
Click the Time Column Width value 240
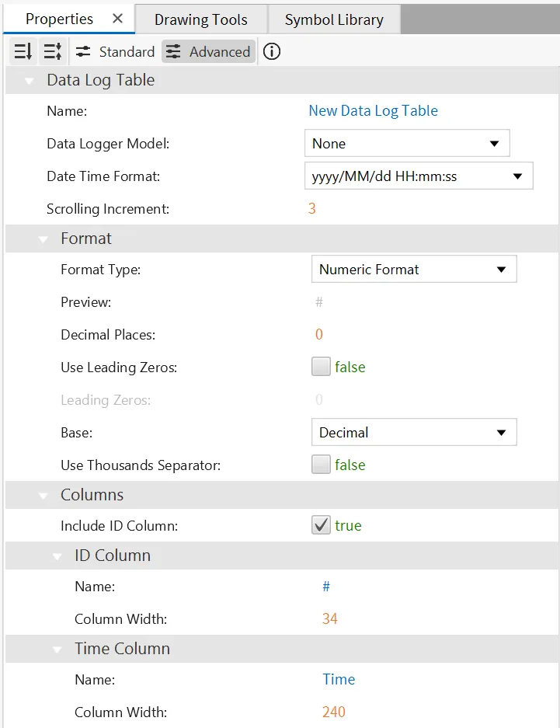tap(334, 712)
